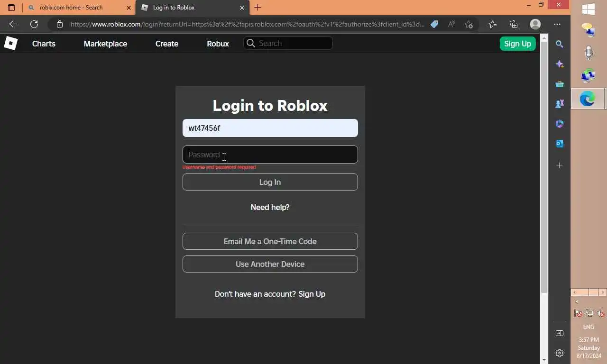Image resolution: width=607 pixels, height=364 pixels.
Task: Click the page vertical scrollbar
Action: click(544, 167)
